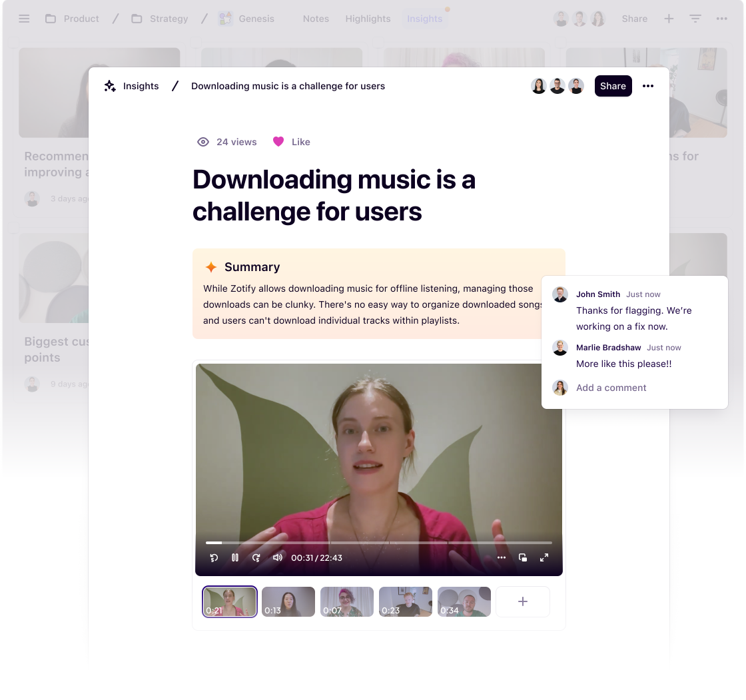Select the 0:34 clip thumbnail
The width and height of the screenshot is (746, 700).
pyautogui.click(x=464, y=602)
